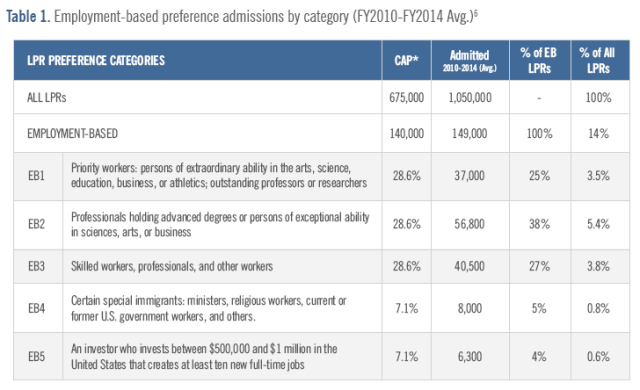Image resolution: width=640 pixels, height=390 pixels.
Task: Click the 56,800 admitted value for EB2
Action: pos(469,224)
